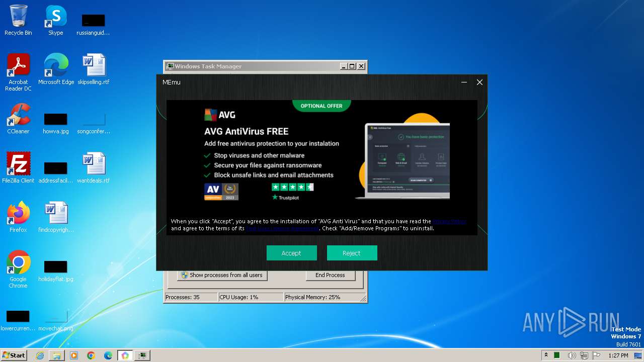This screenshot has width=644, height=362.
Task: Launch Edge from the taskbar
Action: pos(108,355)
